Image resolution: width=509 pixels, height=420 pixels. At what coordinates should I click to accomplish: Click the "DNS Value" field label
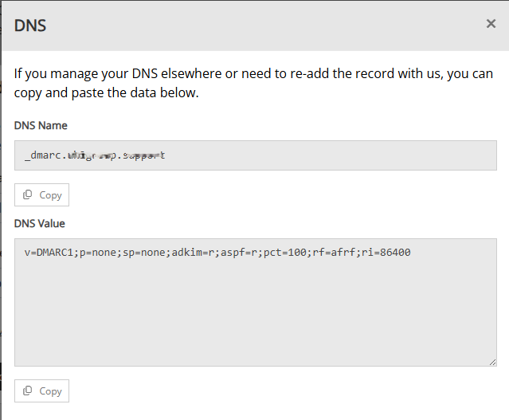40,223
